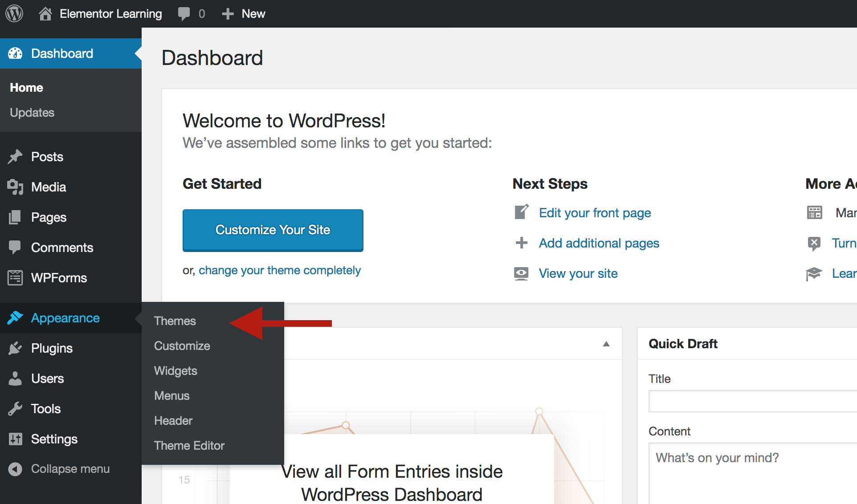The width and height of the screenshot is (857, 504).
Task: Click the Customize Your Site button
Action: (273, 230)
